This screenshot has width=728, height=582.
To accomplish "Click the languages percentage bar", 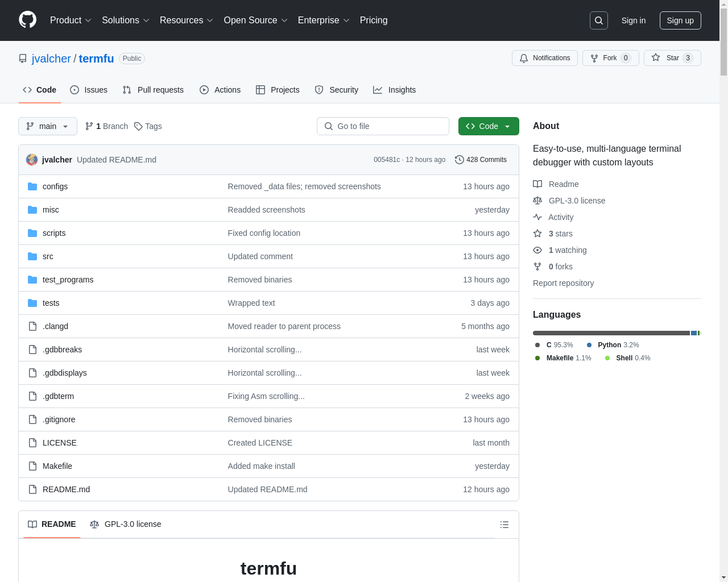I will 617,333.
